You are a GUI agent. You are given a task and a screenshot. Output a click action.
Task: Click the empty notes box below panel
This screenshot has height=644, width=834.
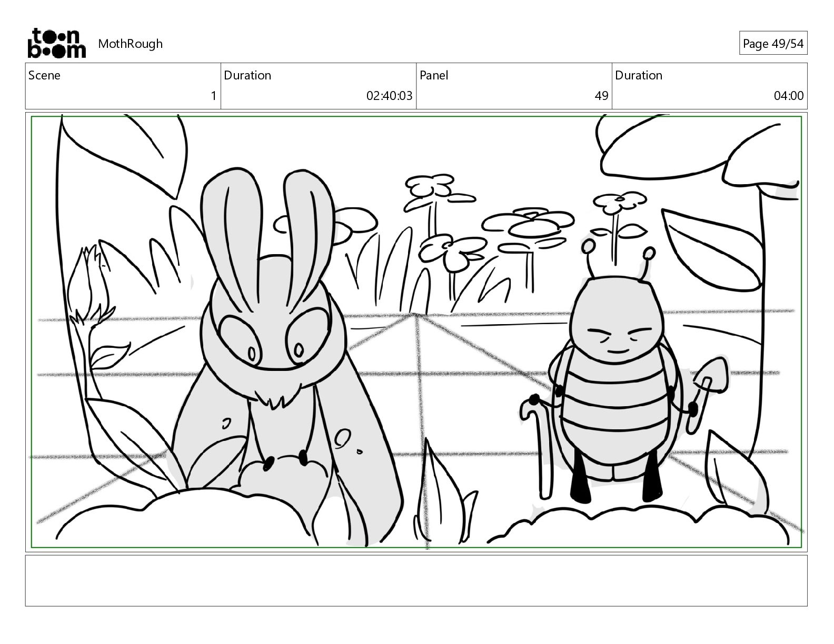(x=416, y=580)
